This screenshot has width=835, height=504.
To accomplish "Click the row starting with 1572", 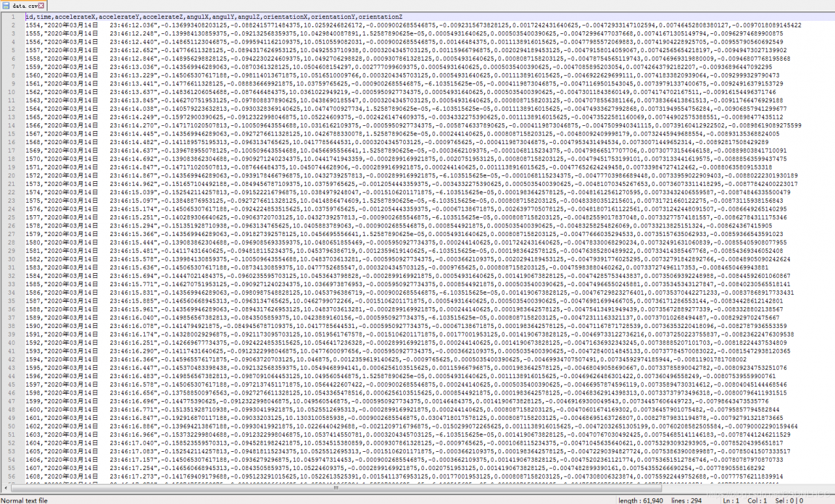I will coord(411,175).
